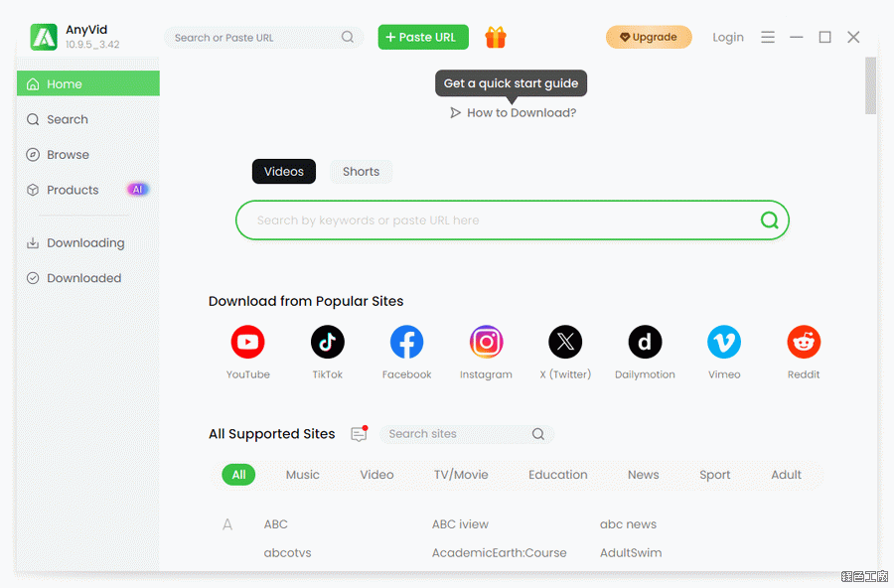Click the green Paste URL button
The width and height of the screenshot is (894, 588).
point(423,38)
